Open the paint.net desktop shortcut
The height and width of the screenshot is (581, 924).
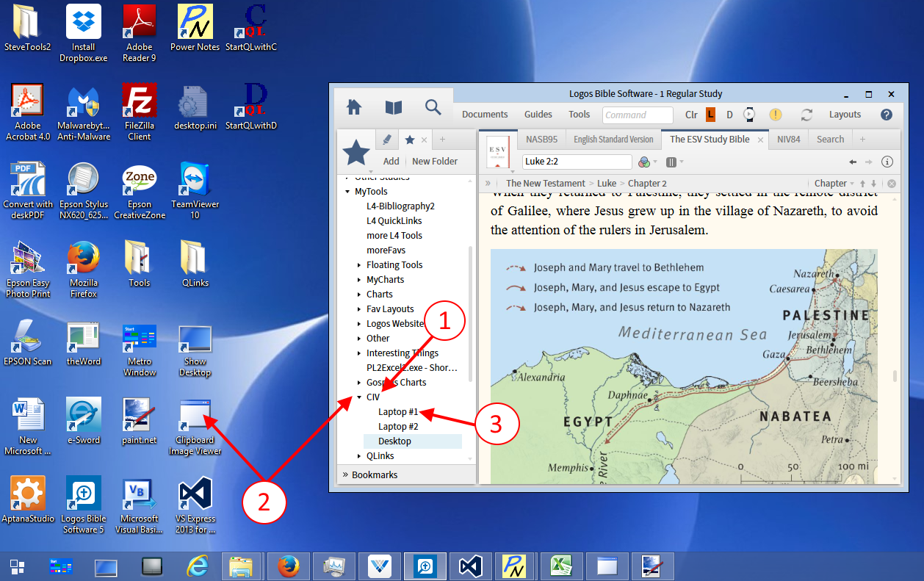tap(140, 421)
